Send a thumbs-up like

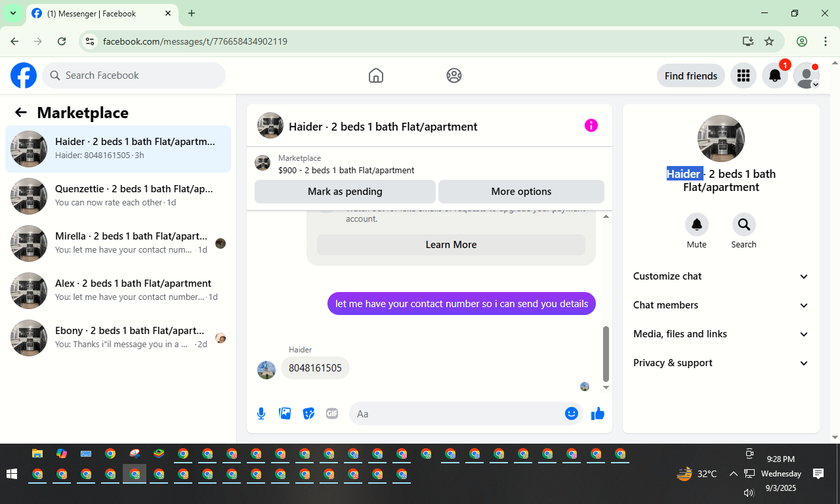tap(598, 413)
